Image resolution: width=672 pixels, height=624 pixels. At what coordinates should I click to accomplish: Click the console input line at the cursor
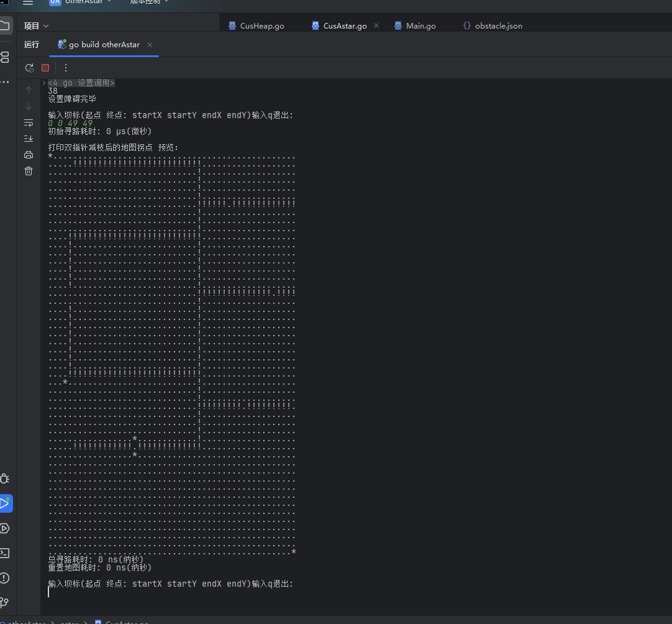[x=50, y=592]
